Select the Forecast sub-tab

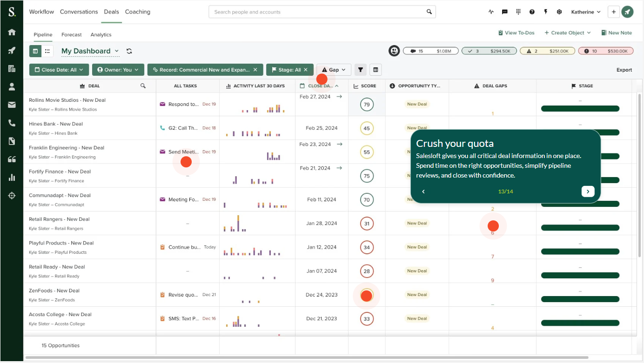(72, 34)
